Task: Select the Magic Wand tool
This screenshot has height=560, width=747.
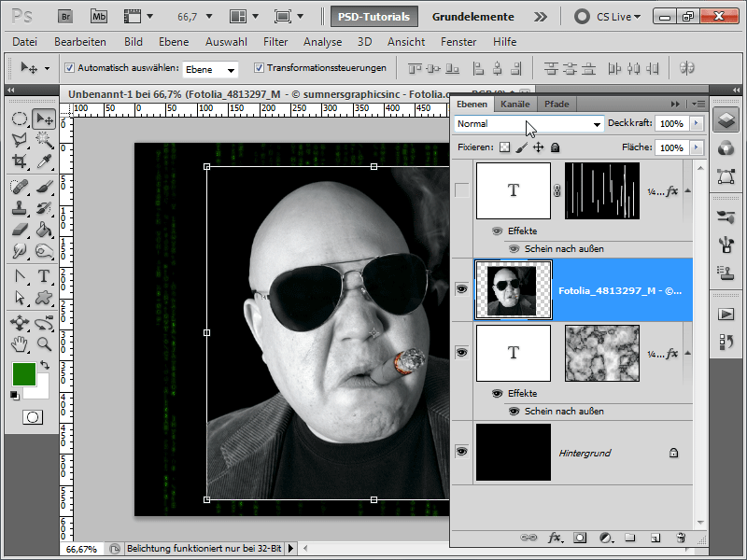Action: 44,140
